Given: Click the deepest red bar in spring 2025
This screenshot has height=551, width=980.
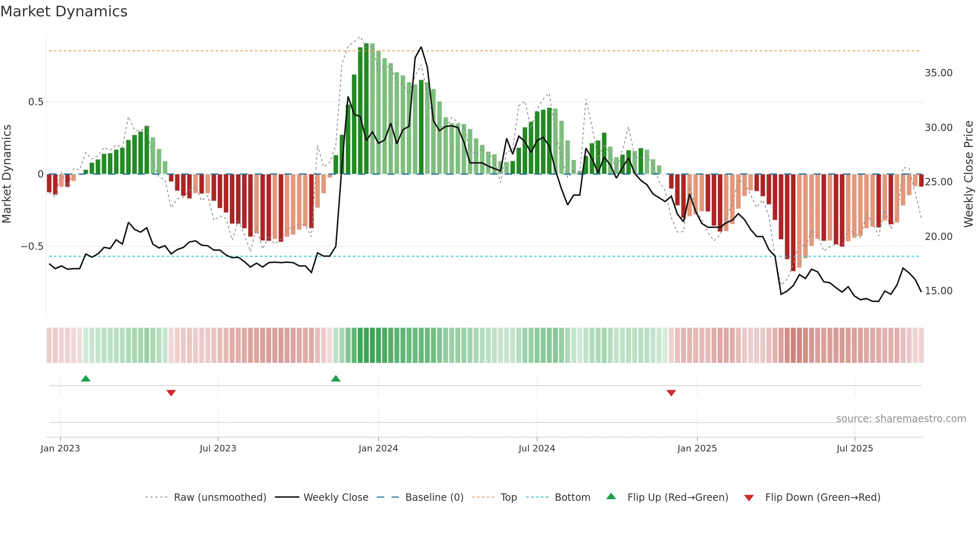Looking at the screenshot, I should pos(793,222).
